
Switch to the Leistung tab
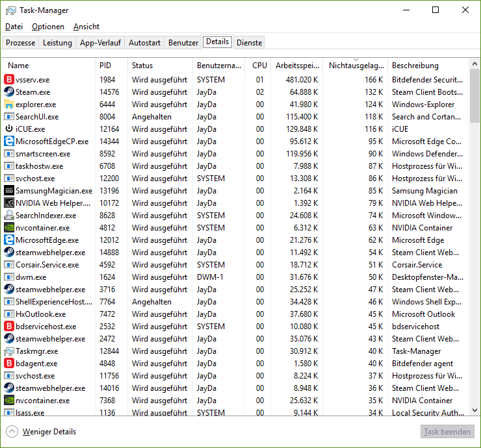click(57, 43)
